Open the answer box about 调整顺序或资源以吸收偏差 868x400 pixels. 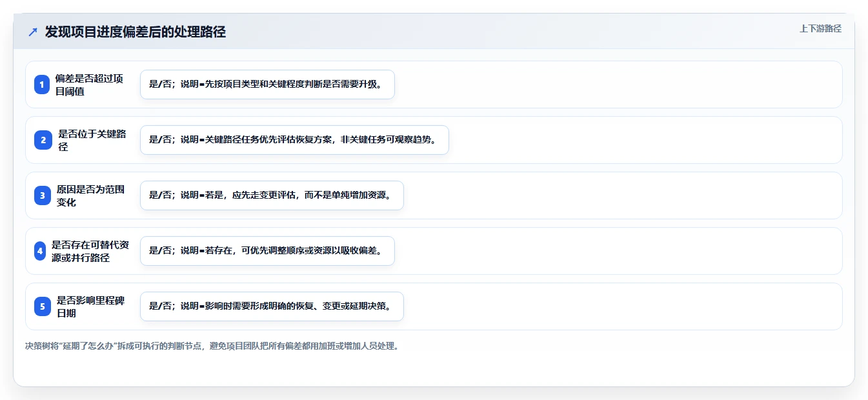tap(267, 251)
